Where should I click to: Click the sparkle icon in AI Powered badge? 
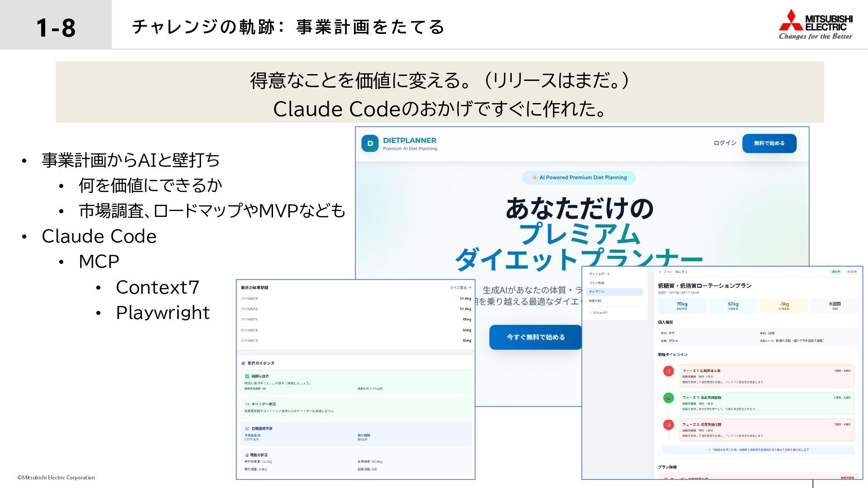pos(534,178)
